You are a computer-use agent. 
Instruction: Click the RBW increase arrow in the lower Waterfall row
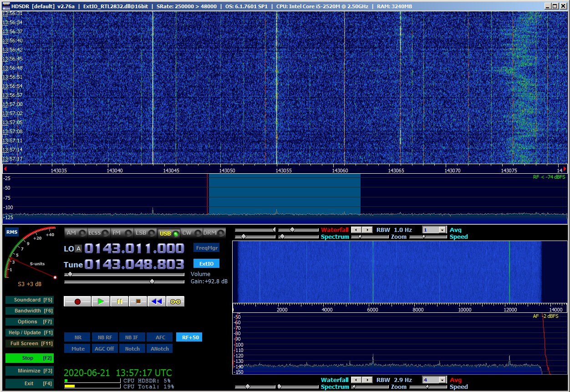[x=367, y=380]
